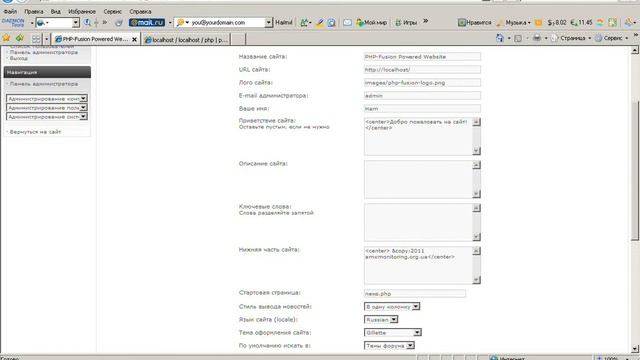
Task: Click the DAEMON toolbar magnifier search icon
Action: [87, 22]
